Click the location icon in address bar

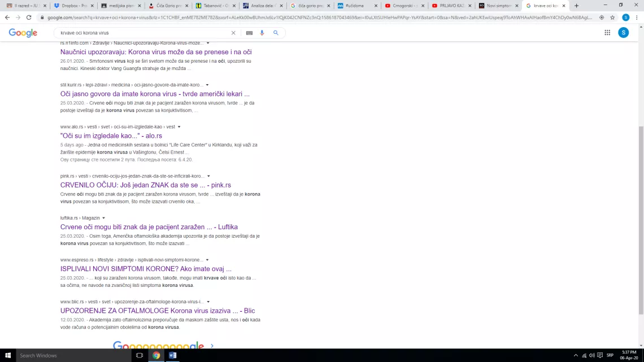601,18
